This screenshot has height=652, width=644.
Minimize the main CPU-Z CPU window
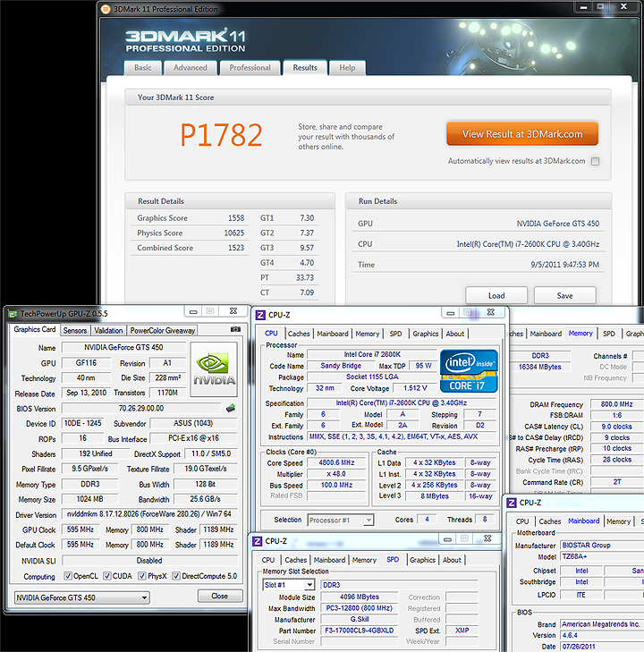(x=450, y=313)
